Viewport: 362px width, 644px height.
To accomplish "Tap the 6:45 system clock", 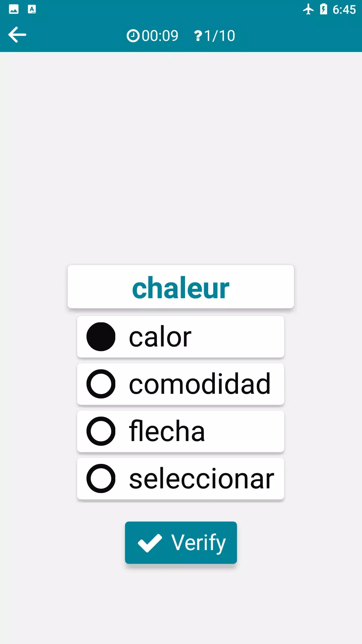I will pyautogui.click(x=344, y=9).
